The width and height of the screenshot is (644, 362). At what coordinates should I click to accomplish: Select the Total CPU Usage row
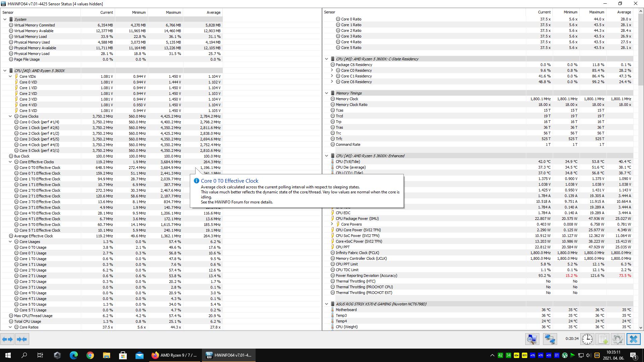[111, 321]
